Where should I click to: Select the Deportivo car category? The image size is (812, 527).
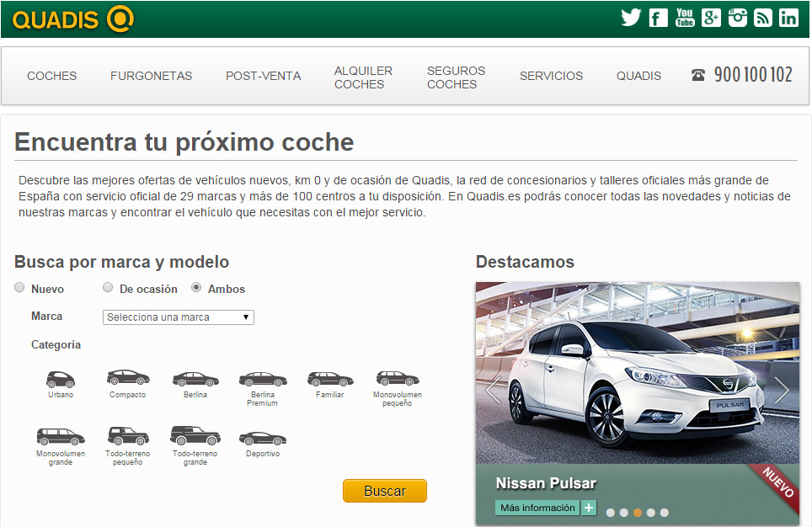click(263, 444)
